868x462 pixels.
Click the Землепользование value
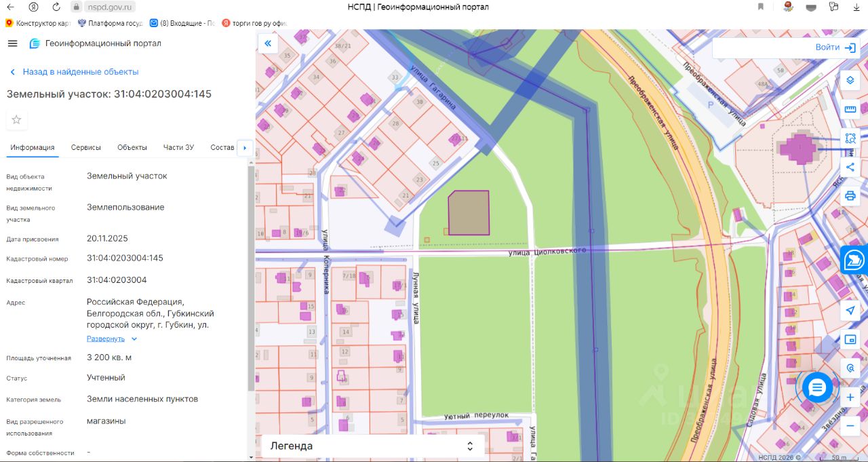(x=125, y=208)
